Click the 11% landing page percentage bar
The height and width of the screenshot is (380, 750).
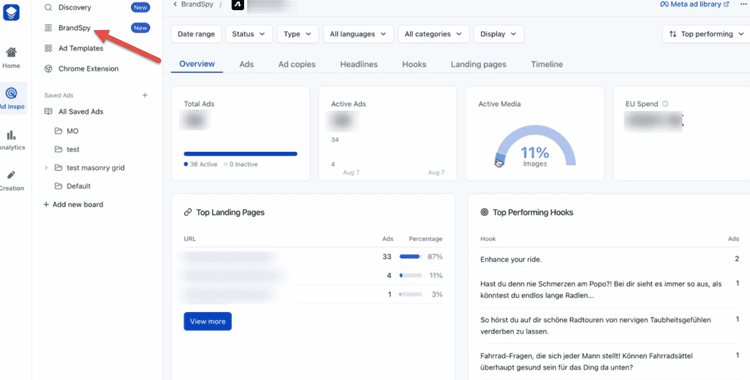pyautogui.click(x=410, y=276)
